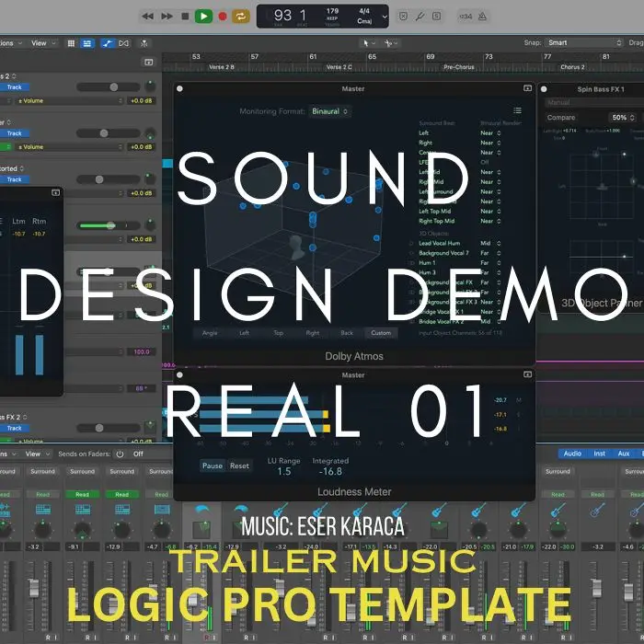Select the Top view in Dolby Atmos

click(279, 333)
